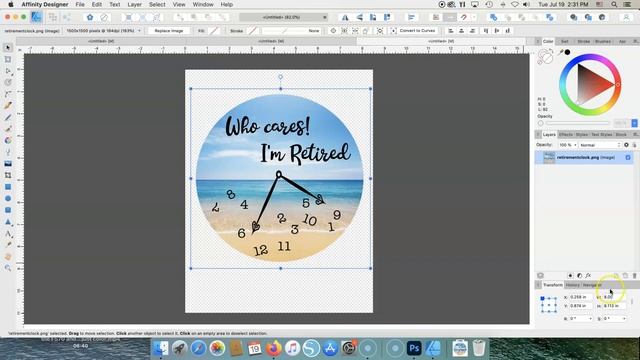Select the top-left transform anchor point

[x=542, y=298]
